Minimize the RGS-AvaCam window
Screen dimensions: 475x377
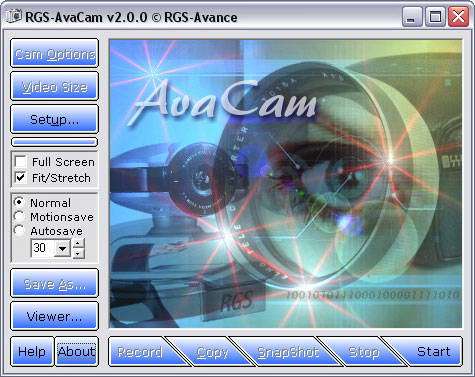tap(412, 17)
